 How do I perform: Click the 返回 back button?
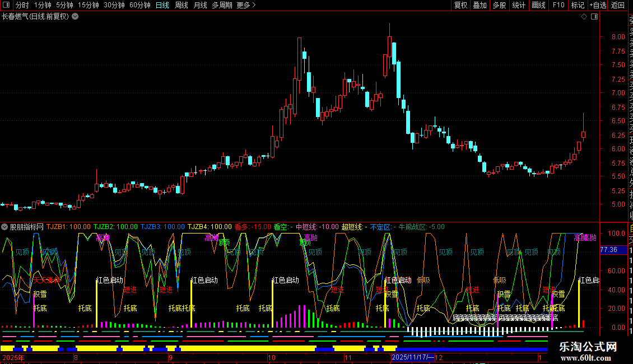pyautogui.click(x=618, y=5)
